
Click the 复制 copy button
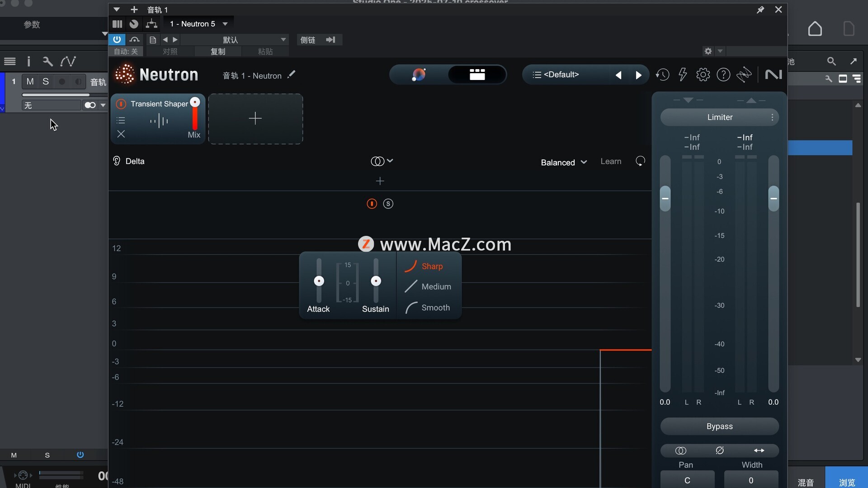tap(218, 52)
